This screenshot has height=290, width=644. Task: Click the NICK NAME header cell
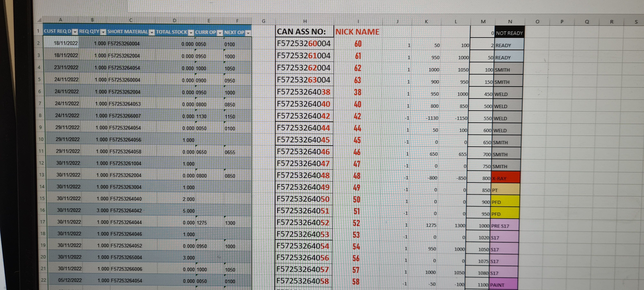click(x=357, y=32)
